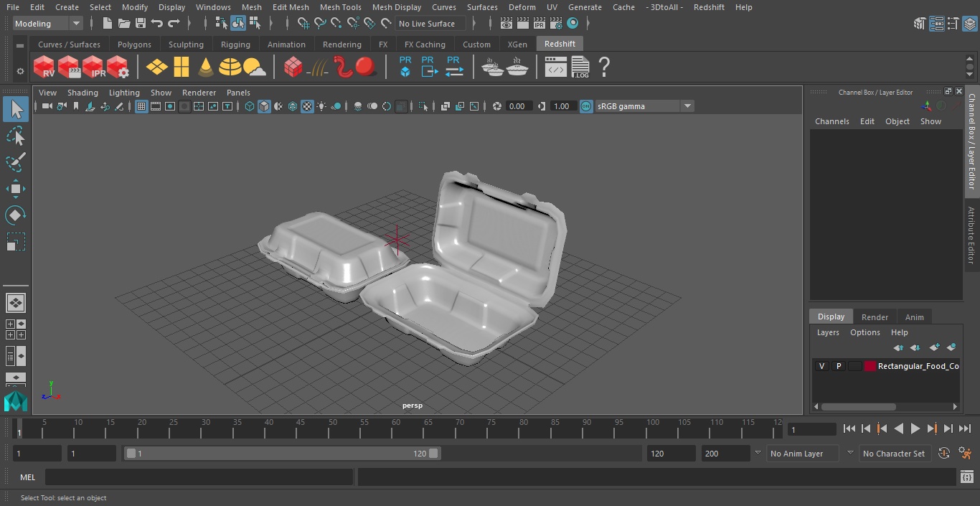Open Channels menu in Channel Box
This screenshot has width=980, height=506.
coord(831,121)
